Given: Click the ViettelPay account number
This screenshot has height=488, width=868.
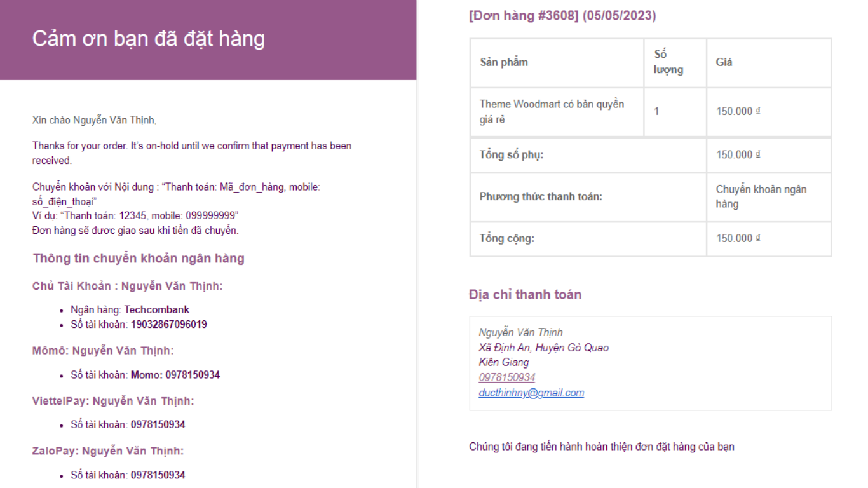Looking at the screenshot, I should (x=158, y=424).
